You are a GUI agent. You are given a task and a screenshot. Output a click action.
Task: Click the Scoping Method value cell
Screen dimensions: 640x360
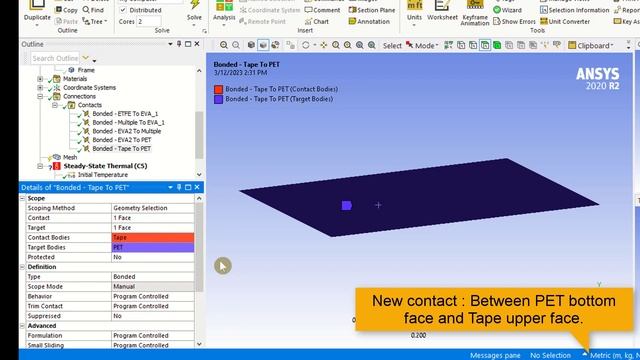[153, 208]
